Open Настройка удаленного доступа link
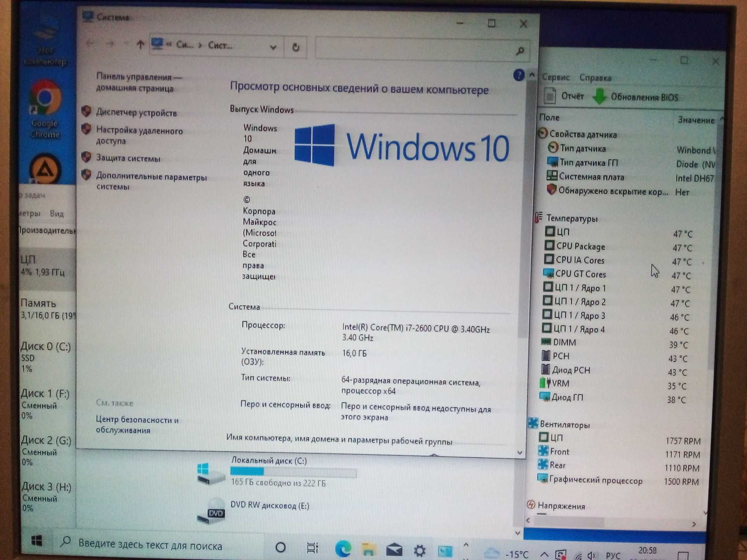The image size is (747, 560). point(139,135)
